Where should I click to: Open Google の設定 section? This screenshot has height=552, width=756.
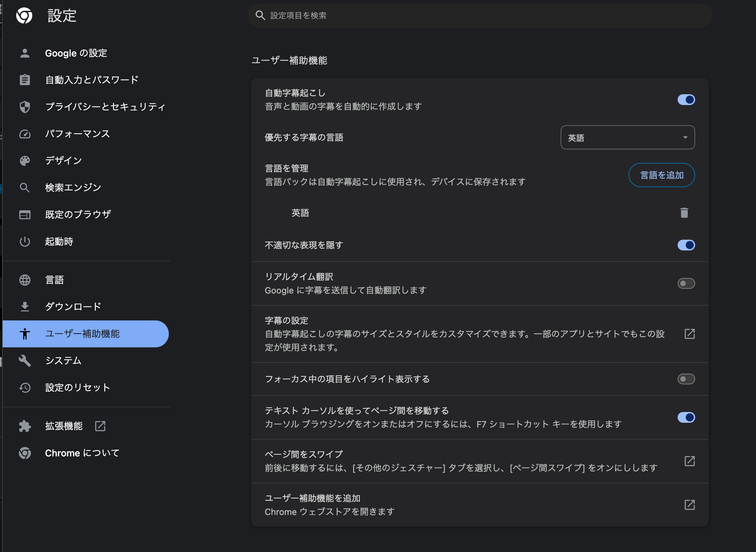click(86, 53)
